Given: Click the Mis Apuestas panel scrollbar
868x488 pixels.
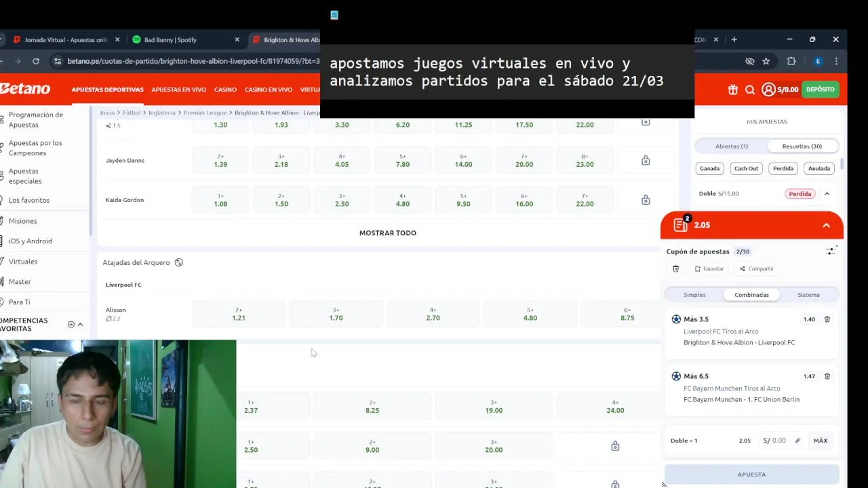Looking at the screenshot, I should [x=842, y=163].
